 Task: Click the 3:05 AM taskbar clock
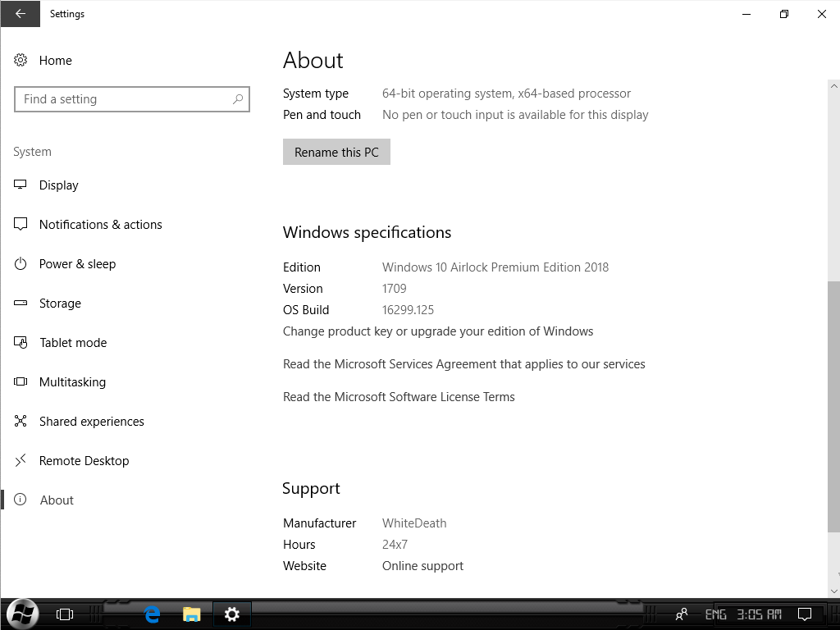(760, 614)
